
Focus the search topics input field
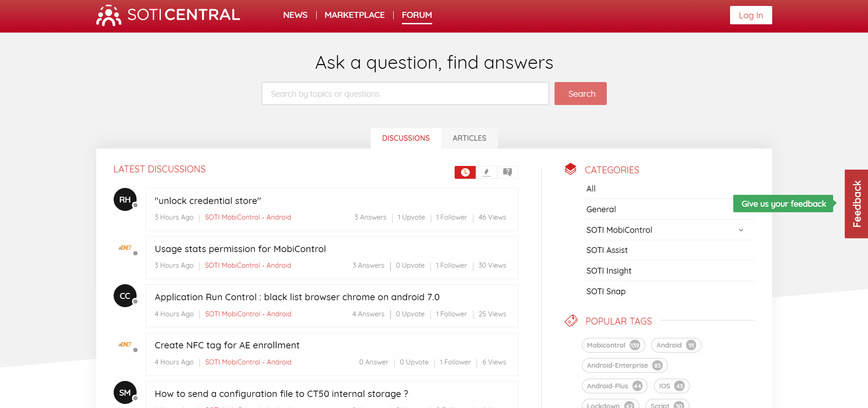click(x=405, y=94)
